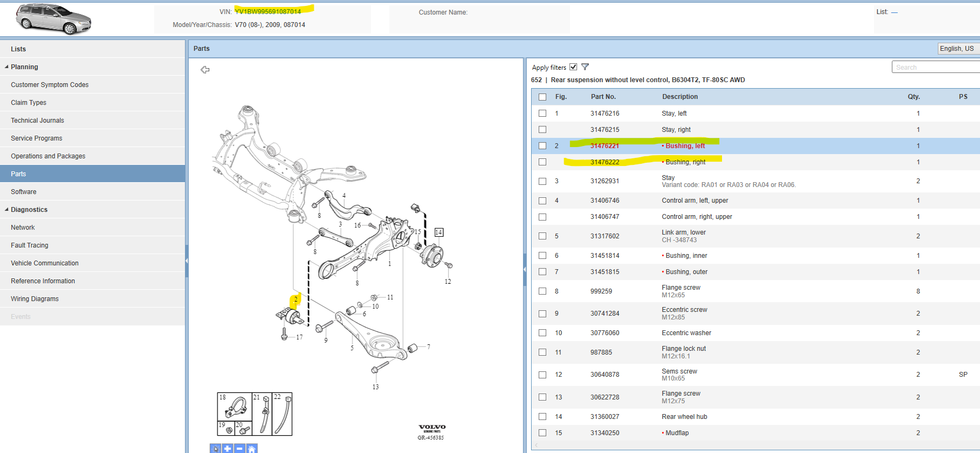Toggle the select-all checkbox in table header
This screenshot has height=453, width=980.
coord(542,97)
